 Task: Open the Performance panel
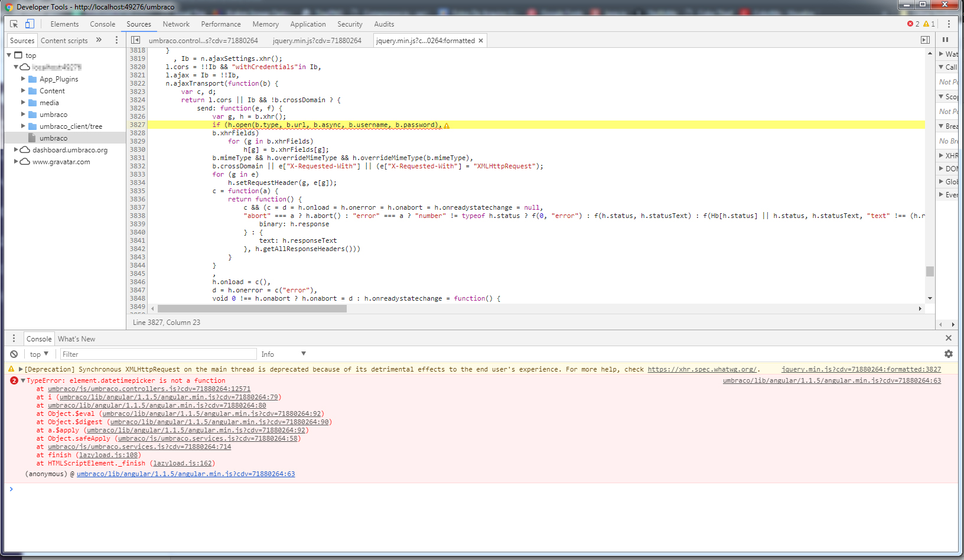coord(221,24)
